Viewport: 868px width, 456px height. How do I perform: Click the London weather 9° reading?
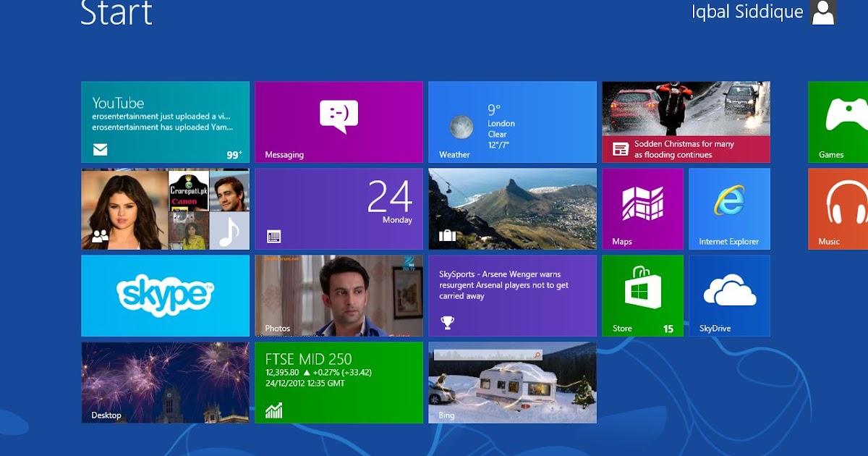(x=494, y=110)
